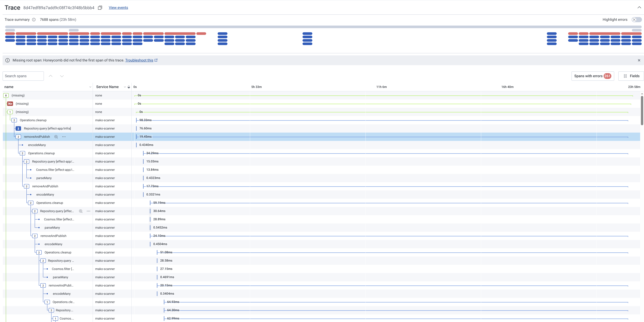The height and width of the screenshot is (322, 644).
Task: Collapse the first missing span group showing 8
Action: click(x=6, y=95)
